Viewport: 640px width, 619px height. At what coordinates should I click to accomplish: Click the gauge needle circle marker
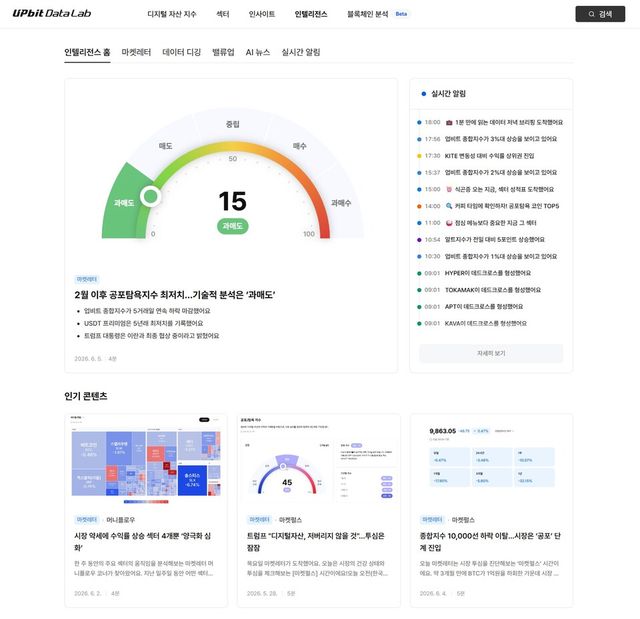151,196
